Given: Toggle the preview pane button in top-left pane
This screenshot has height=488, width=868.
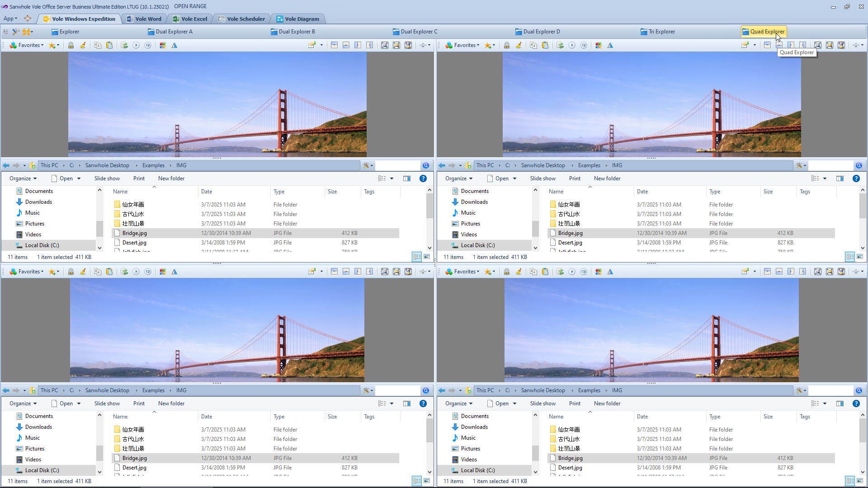Looking at the screenshot, I should tap(407, 178).
